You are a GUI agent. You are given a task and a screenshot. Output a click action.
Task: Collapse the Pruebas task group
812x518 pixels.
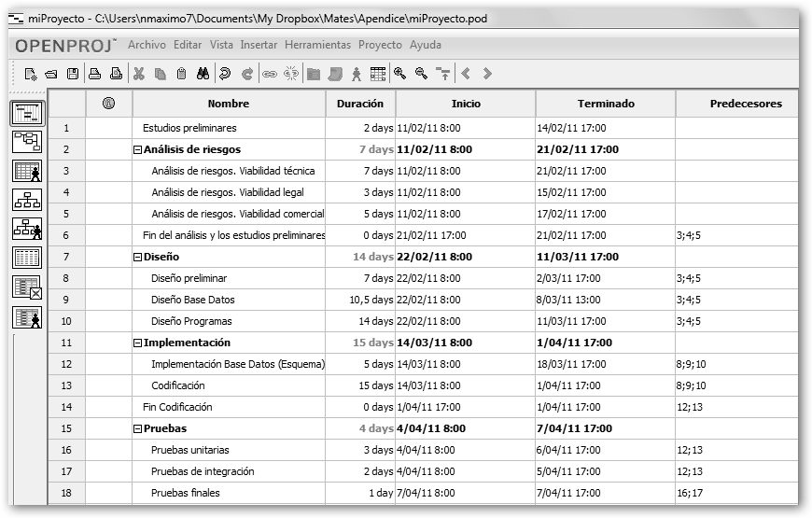(x=137, y=428)
